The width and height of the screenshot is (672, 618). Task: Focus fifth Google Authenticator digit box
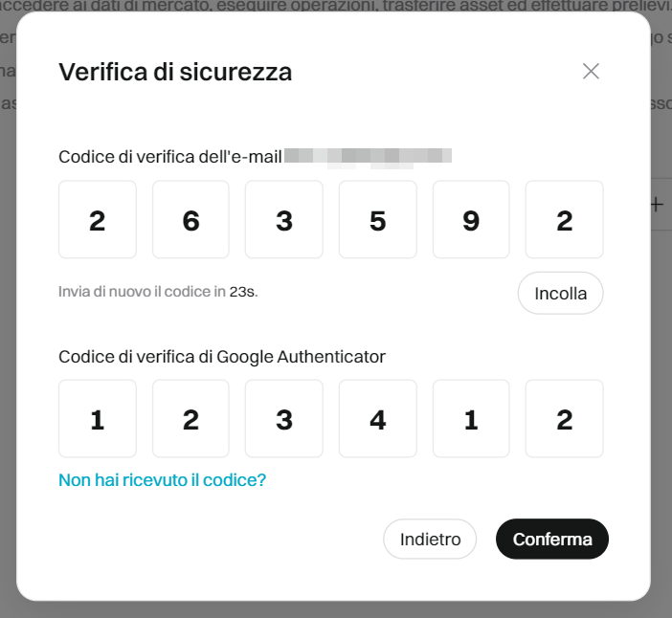471,419
